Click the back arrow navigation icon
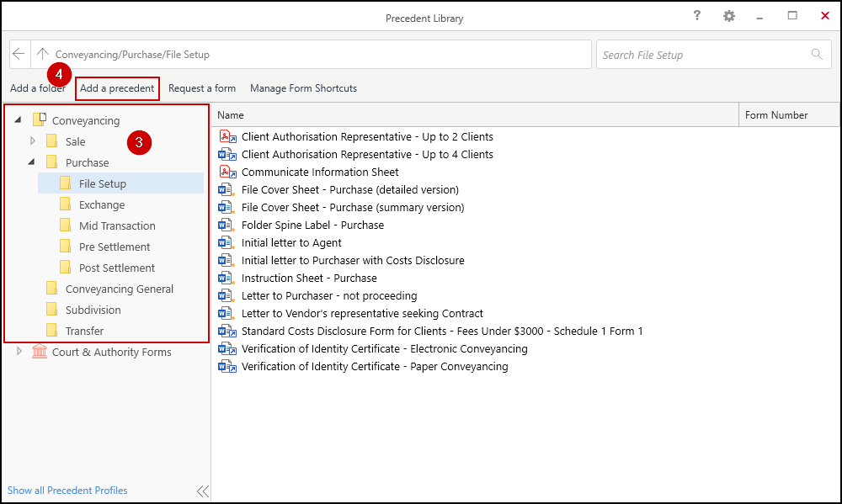 (19, 55)
